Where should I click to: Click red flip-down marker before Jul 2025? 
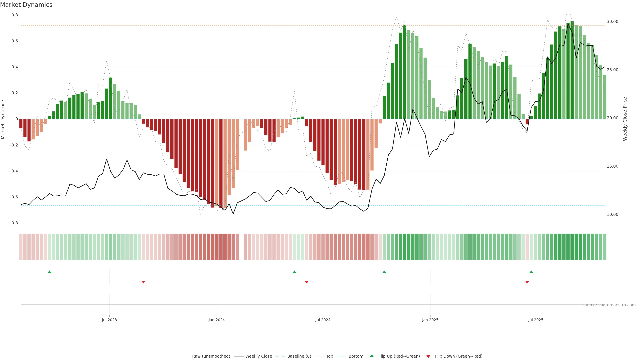click(x=527, y=282)
